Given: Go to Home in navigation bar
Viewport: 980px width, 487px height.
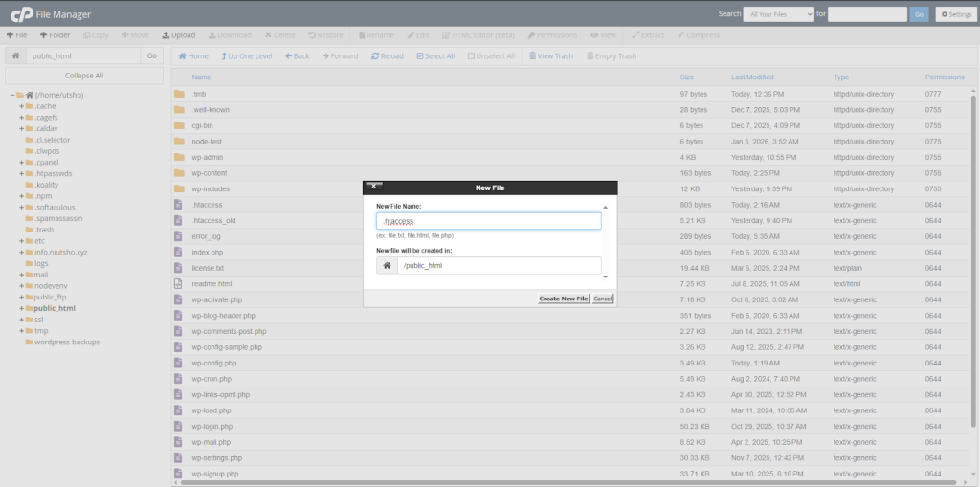Looking at the screenshot, I should pos(193,56).
